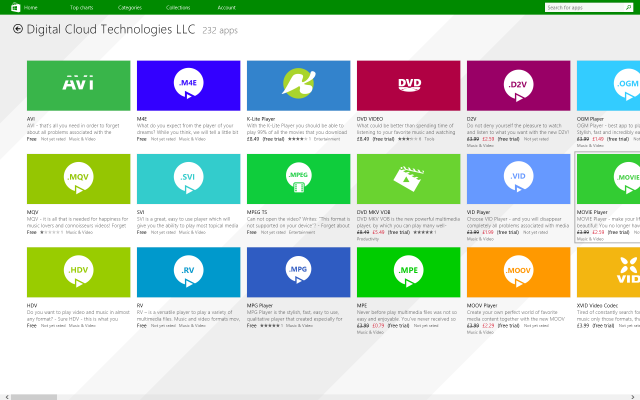Click the OGM Player title text
This screenshot has height=400, width=640.
[x=590, y=119]
